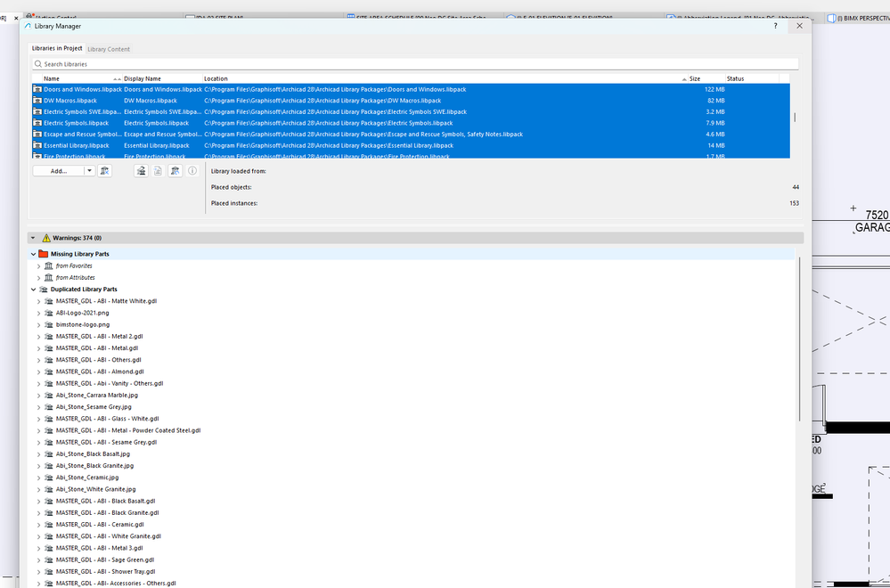The image size is (890, 588).
Task: Select Abi_Stone_Black Granite.jpg
Action: click(94, 466)
